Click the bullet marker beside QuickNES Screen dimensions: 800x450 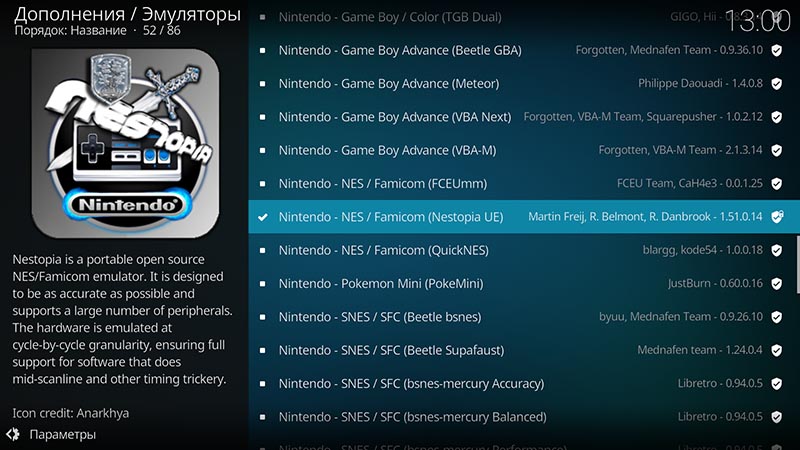[x=262, y=251]
